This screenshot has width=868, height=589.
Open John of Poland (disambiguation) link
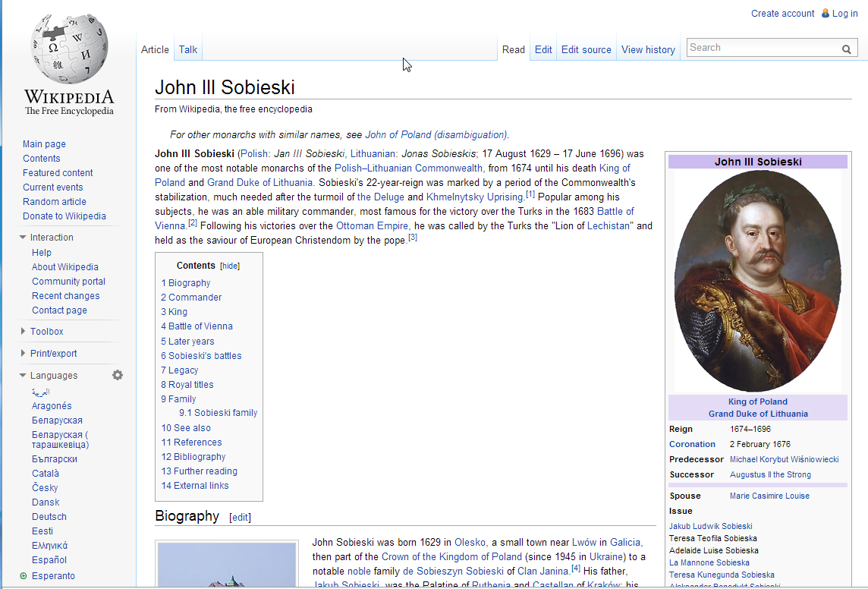tap(436, 134)
